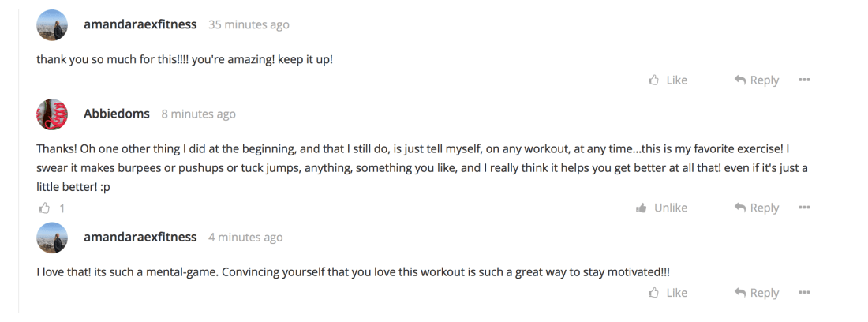The image size is (868, 322).
Task: Open the Abbiedoms username link
Action: point(117,114)
